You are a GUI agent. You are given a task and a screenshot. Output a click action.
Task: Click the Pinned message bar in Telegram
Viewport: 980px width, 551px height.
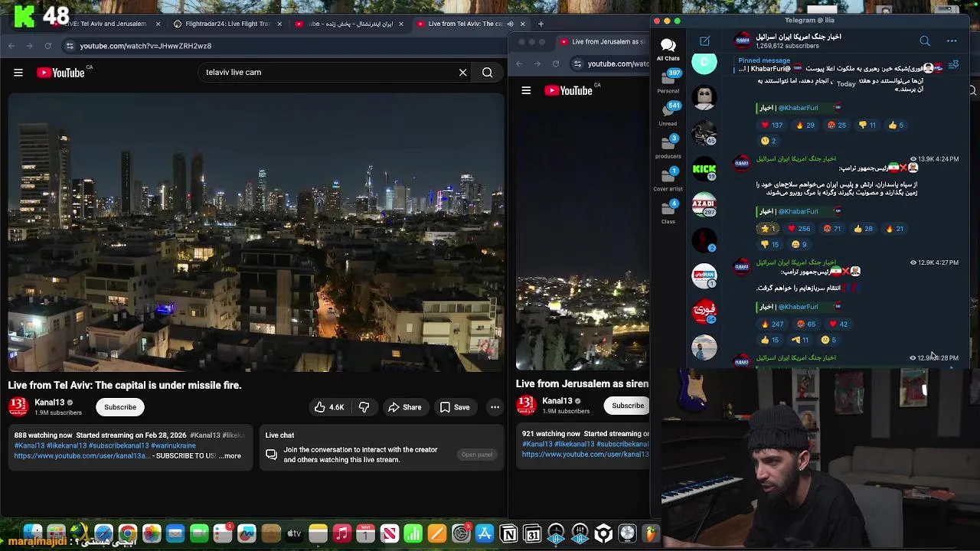coord(838,65)
